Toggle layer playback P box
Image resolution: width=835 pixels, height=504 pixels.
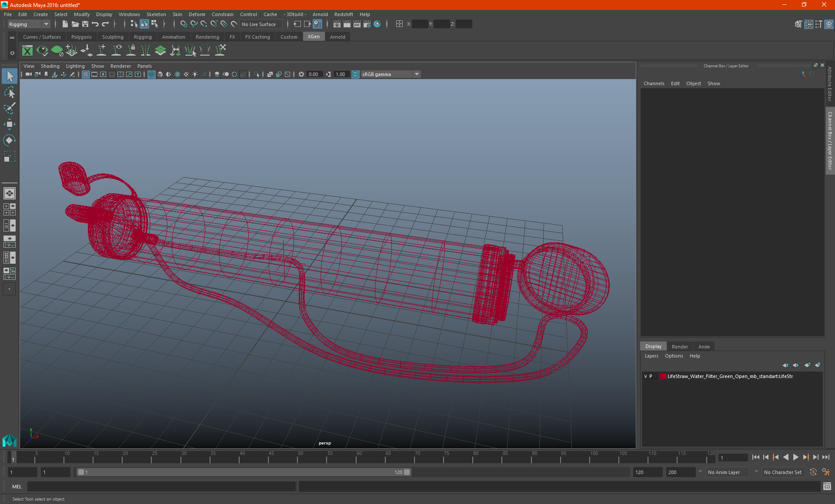pos(651,377)
